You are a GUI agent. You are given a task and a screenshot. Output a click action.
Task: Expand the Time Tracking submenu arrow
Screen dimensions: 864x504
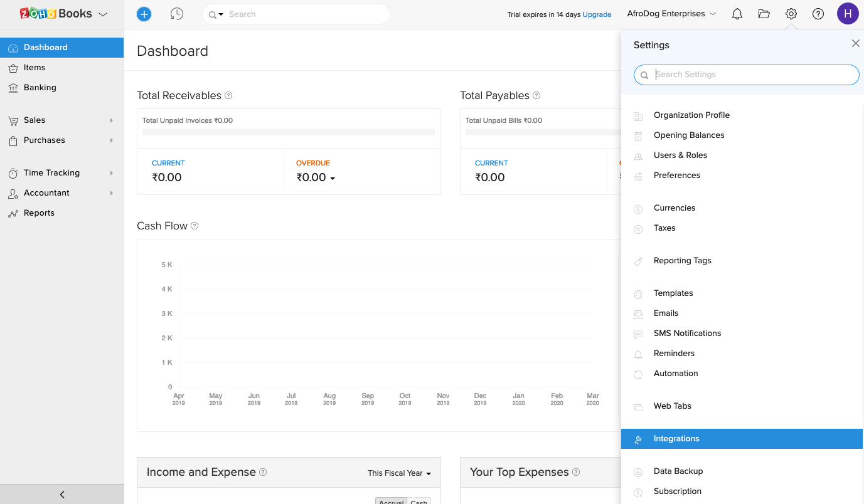112,173
